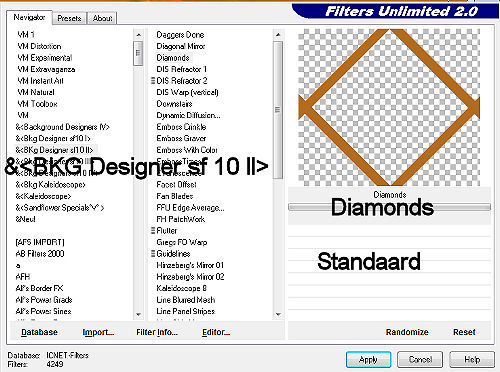
Task: Click the slider bar under Diamonds label
Action: [389, 207]
